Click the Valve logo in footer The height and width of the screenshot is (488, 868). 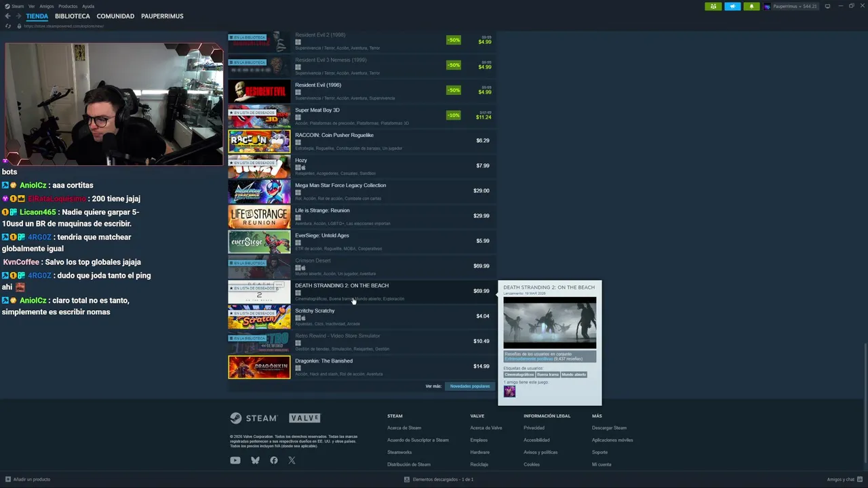pos(304,418)
